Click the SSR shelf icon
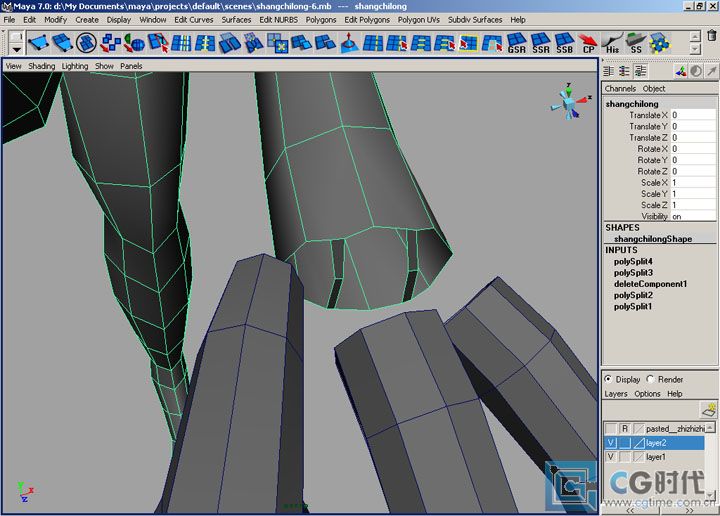Image resolution: width=720 pixels, height=516 pixels. tap(540, 43)
